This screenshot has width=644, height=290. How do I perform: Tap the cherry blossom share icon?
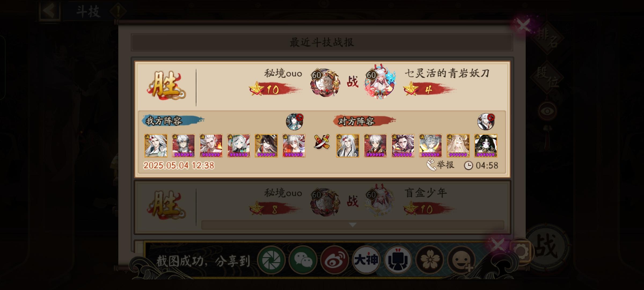(430, 260)
